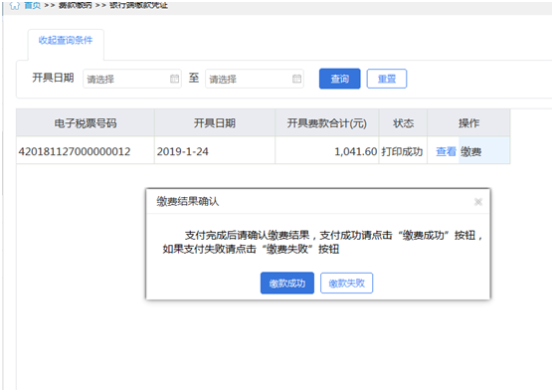Select ticket number 420181127000000012

click(75, 151)
